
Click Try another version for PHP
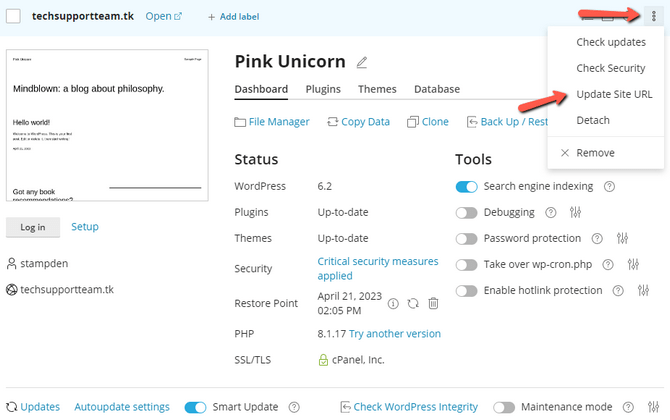pos(395,334)
